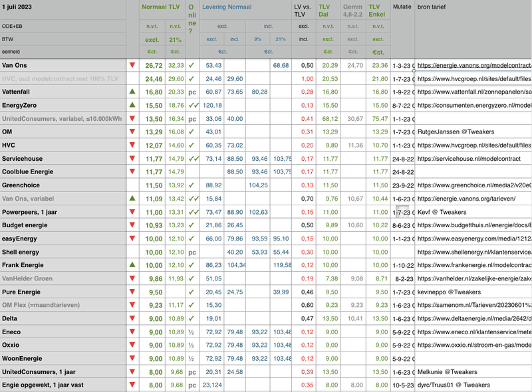Select red down arrow for Budget energie

click(x=132, y=225)
